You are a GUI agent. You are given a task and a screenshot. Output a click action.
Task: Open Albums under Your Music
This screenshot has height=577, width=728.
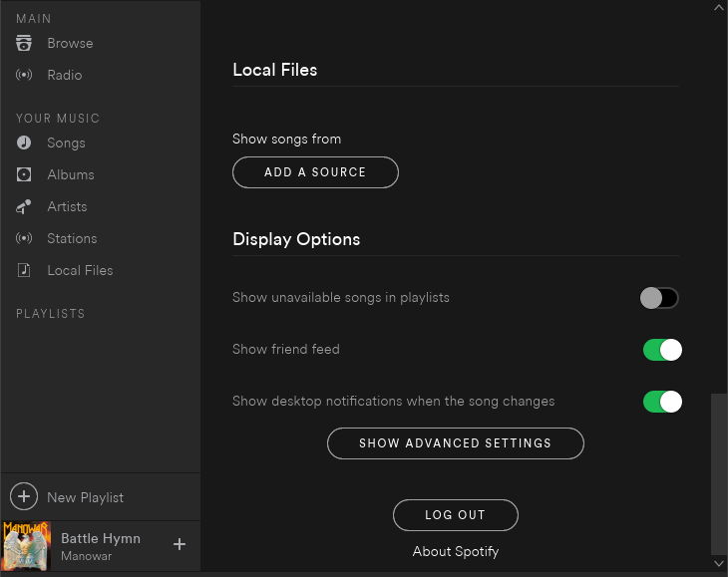point(71,174)
